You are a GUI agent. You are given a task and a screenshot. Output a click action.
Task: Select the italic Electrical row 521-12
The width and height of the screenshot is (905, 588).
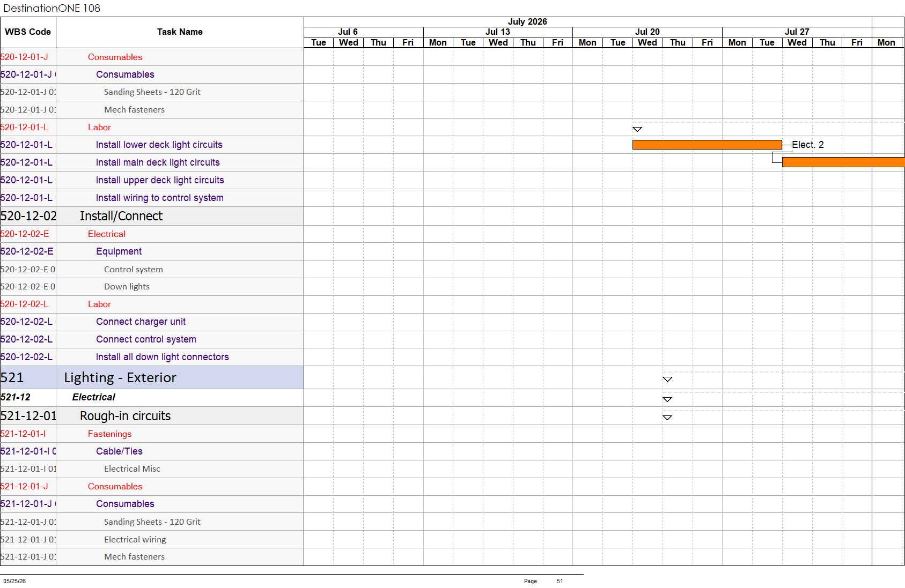pos(152,398)
